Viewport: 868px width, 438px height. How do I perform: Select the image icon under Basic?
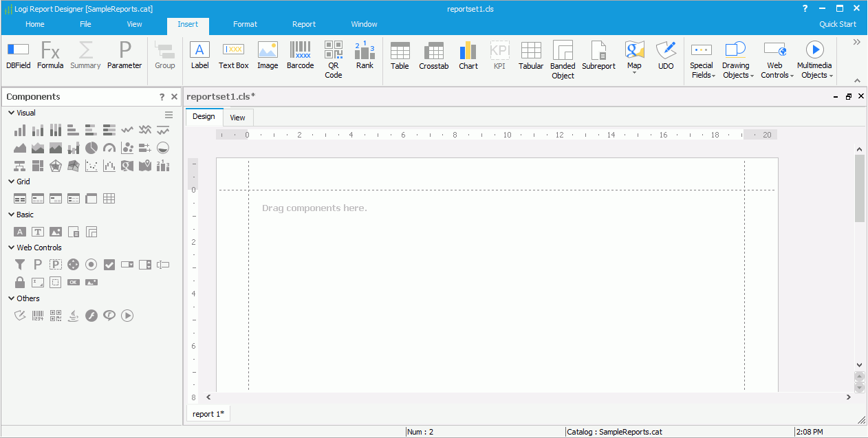coord(56,232)
